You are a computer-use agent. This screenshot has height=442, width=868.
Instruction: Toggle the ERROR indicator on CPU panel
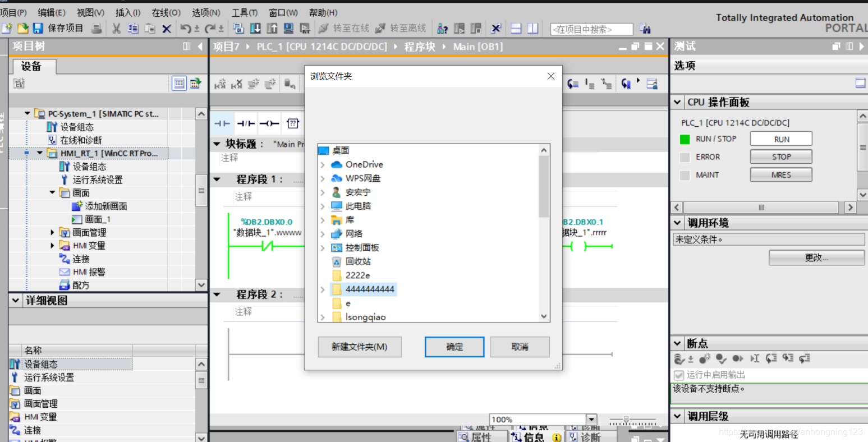[x=685, y=156]
